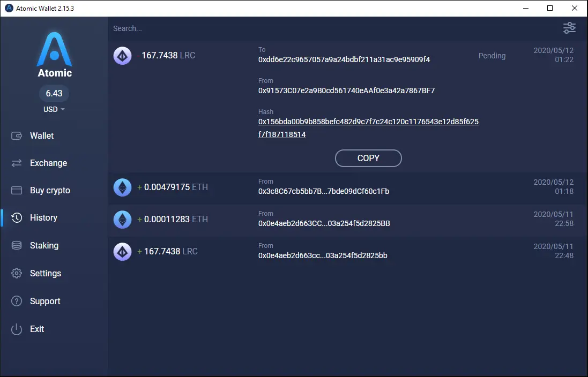Click the COPY button
Viewport: 588px width, 377px height.
click(368, 158)
